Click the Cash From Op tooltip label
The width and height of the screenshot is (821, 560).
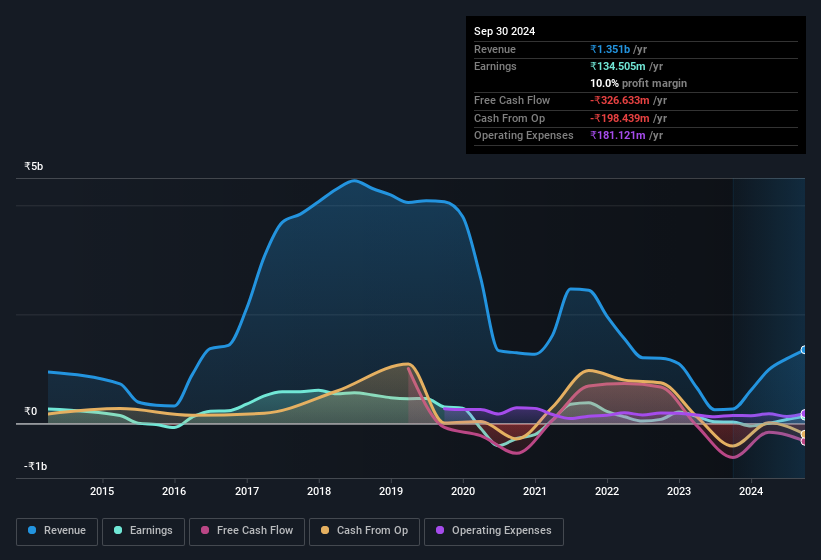pyautogui.click(x=509, y=118)
